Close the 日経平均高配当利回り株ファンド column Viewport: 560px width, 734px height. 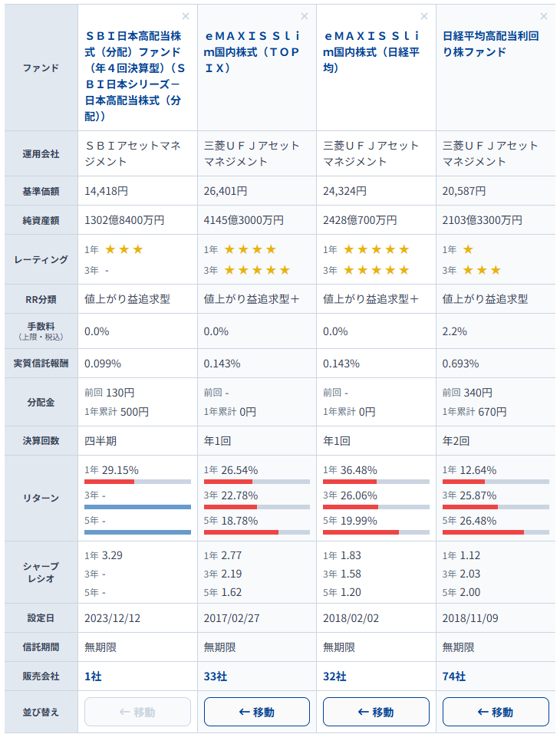[544, 16]
